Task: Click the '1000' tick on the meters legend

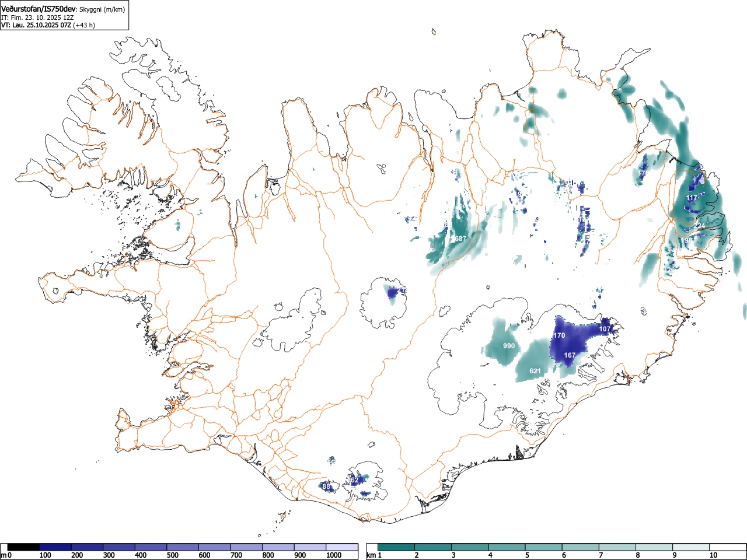Action: click(x=334, y=555)
